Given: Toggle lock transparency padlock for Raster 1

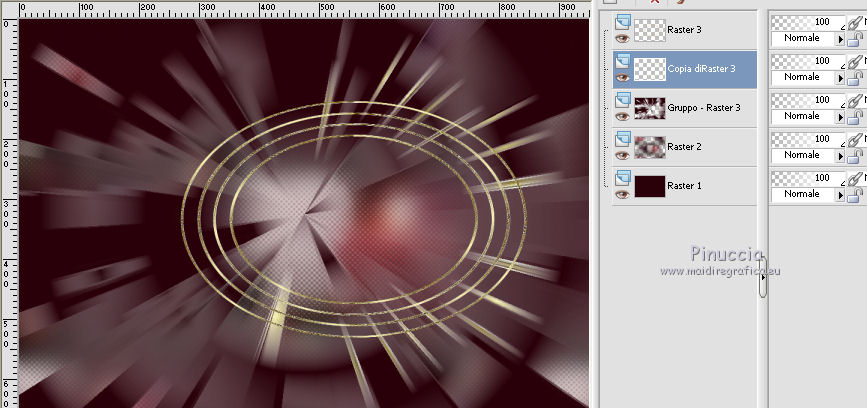Looking at the screenshot, I should (x=855, y=195).
